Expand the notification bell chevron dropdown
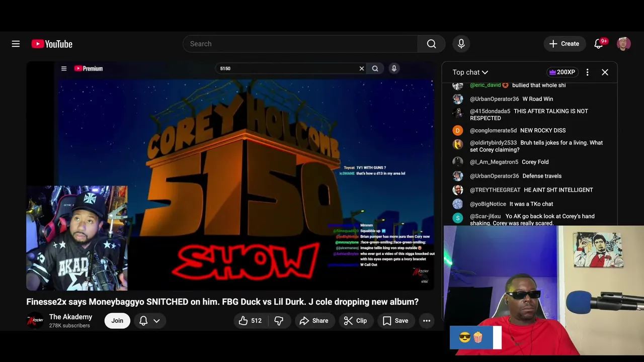The width and height of the screenshot is (644, 362). point(156,321)
